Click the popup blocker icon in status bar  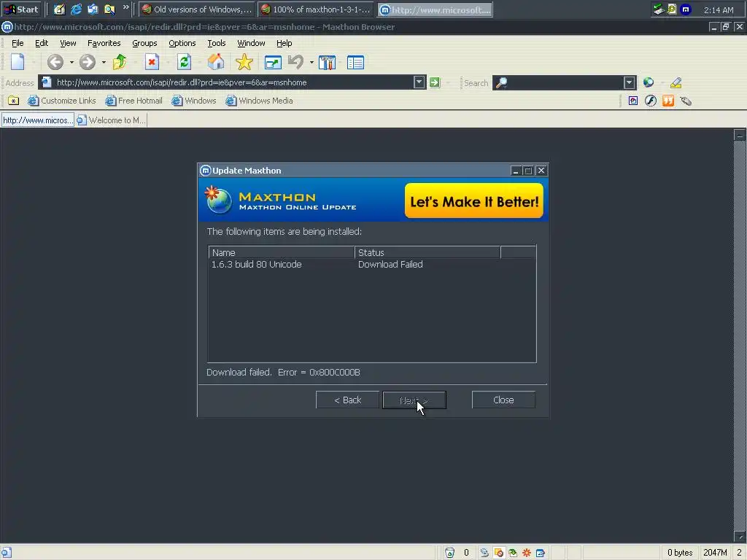click(x=499, y=553)
